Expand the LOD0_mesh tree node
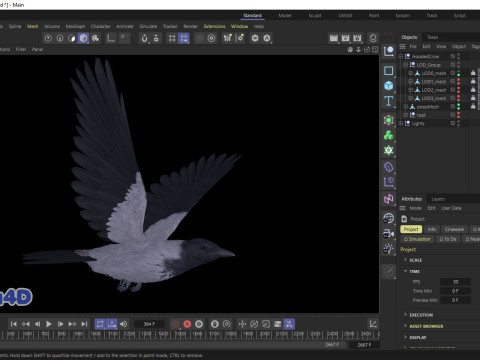480x360 pixels. pos(411,73)
